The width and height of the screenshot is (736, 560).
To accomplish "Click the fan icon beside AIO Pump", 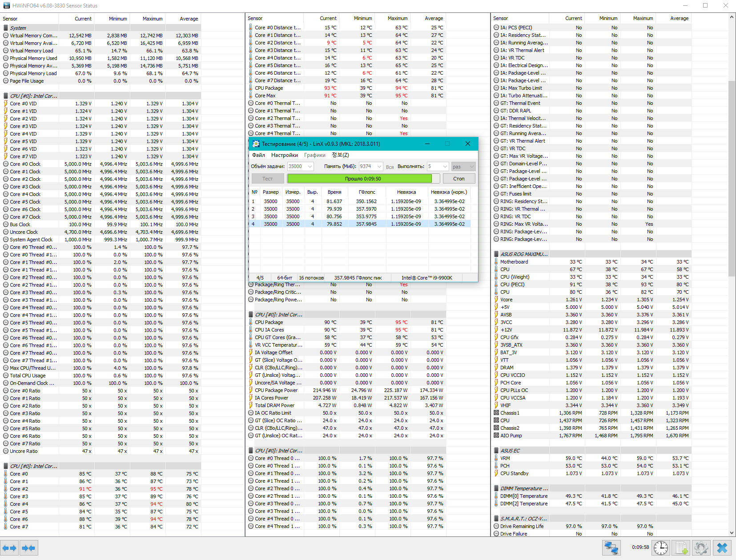I will [496, 436].
